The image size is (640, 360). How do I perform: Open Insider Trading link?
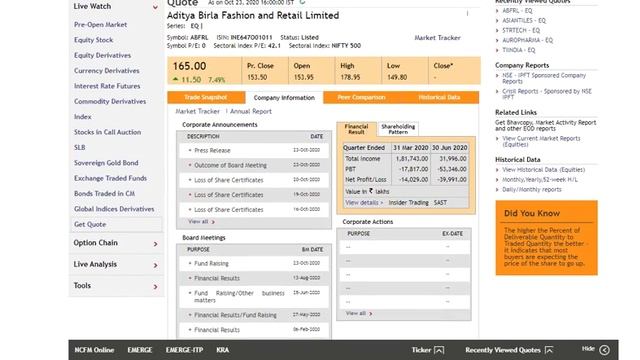(x=409, y=202)
